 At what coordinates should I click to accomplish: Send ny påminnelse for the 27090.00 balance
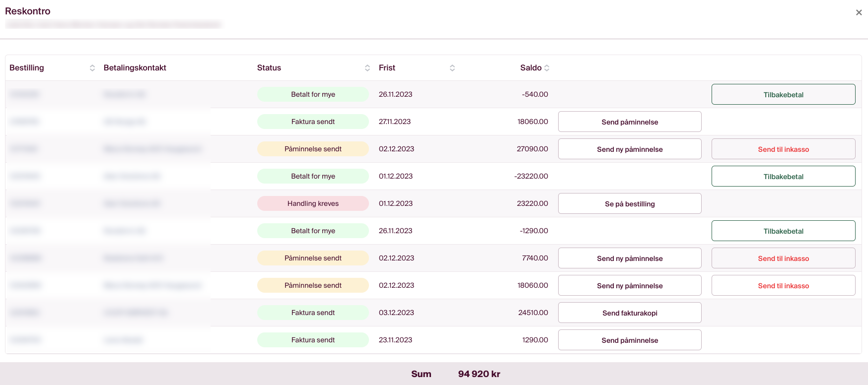tap(630, 149)
